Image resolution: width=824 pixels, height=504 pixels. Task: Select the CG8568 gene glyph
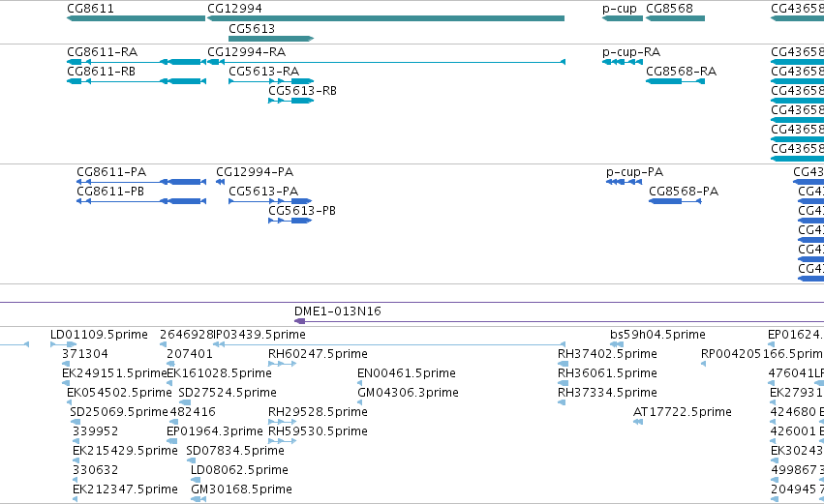[x=675, y=18]
